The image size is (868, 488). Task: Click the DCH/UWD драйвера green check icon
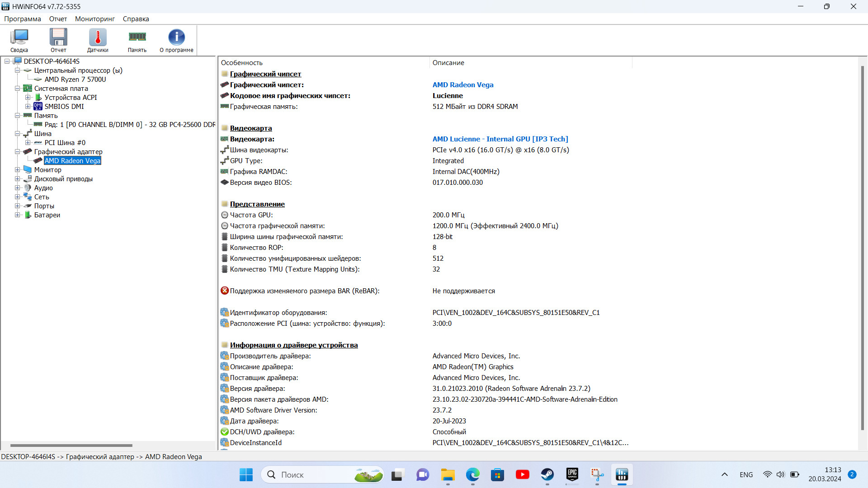pos(225,432)
